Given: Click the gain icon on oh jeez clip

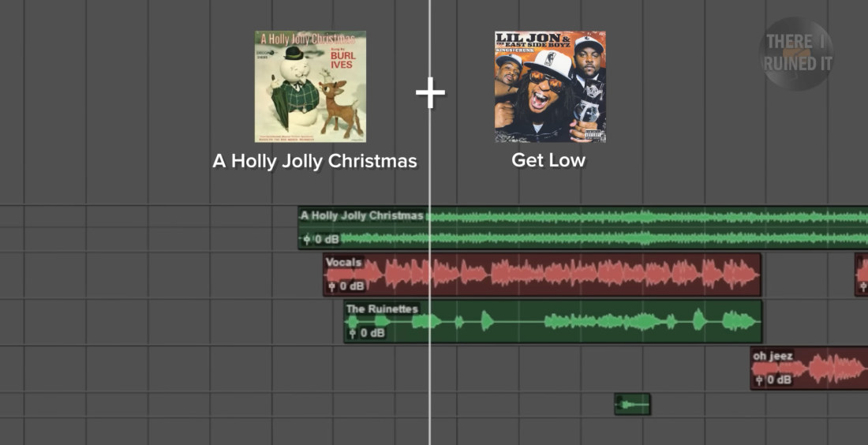Looking at the screenshot, I should (759, 380).
